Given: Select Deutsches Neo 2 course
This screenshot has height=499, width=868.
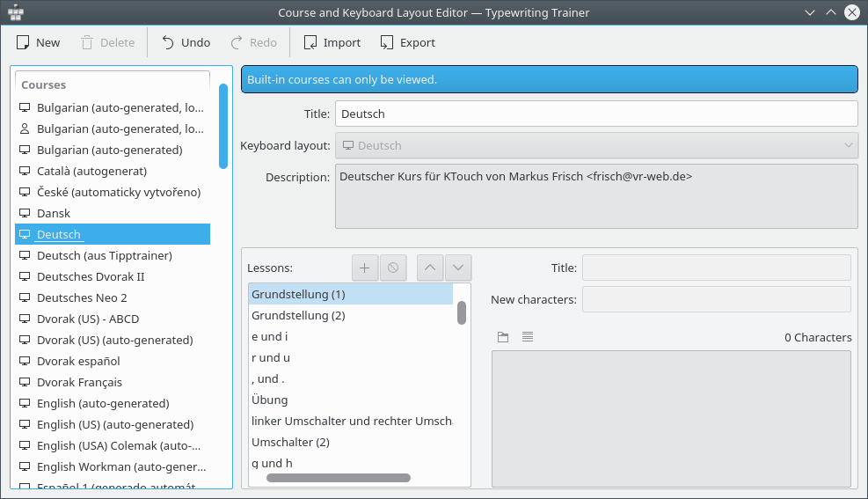Looking at the screenshot, I should point(82,297).
